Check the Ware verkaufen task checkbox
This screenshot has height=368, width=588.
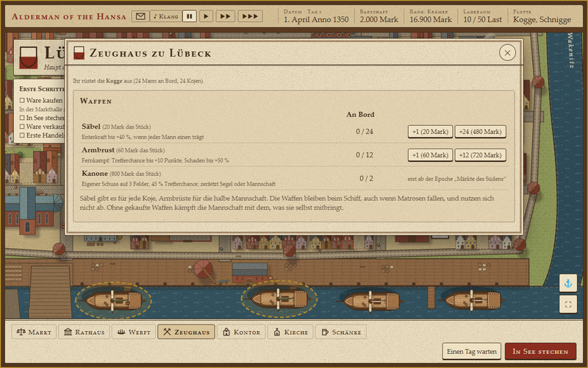point(22,127)
